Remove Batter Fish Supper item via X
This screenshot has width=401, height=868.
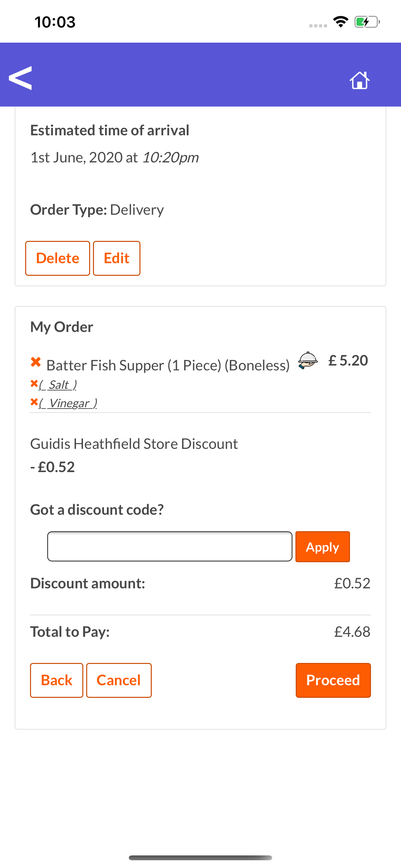tap(36, 362)
